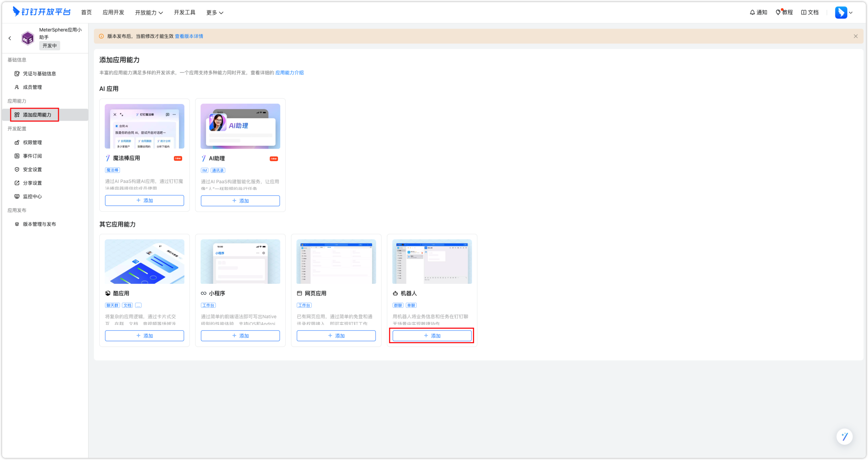Click 添加 button under 机器人 card

pyautogui.click(x=432, y=336)
